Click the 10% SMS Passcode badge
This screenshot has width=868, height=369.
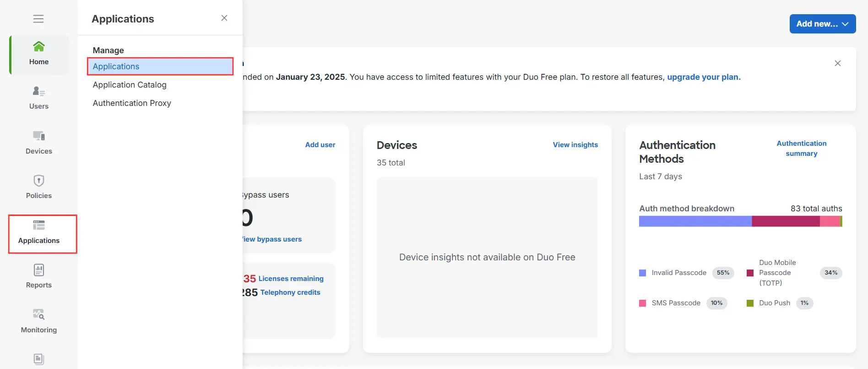tap(717, 303)
